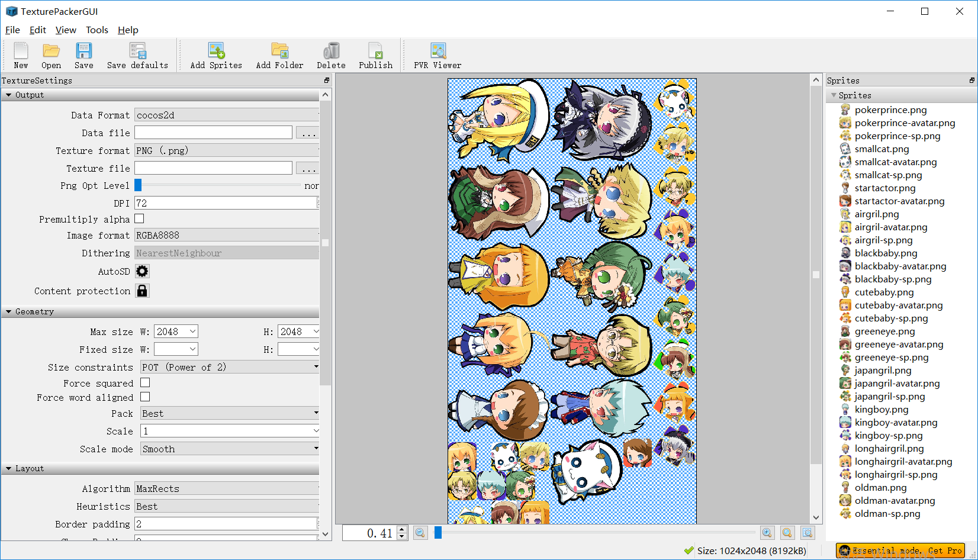
Task: Click the Texture file input field
Action: click(x=213, y=168)
